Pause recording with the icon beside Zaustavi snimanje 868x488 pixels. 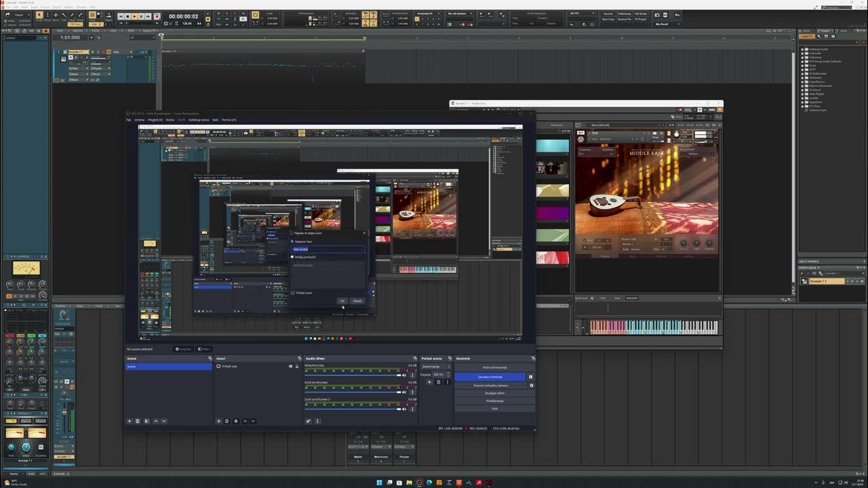[x=530, y=377]
